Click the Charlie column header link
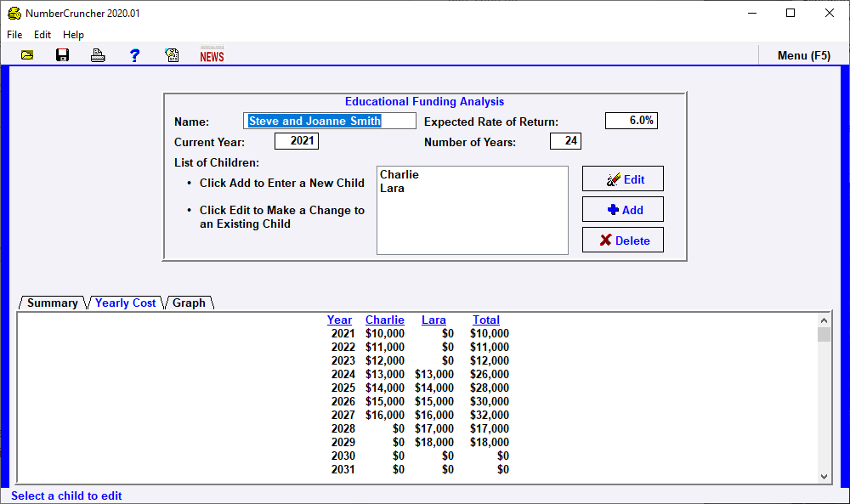Viewport: 850px width, 504px height. tap(385, 320)
